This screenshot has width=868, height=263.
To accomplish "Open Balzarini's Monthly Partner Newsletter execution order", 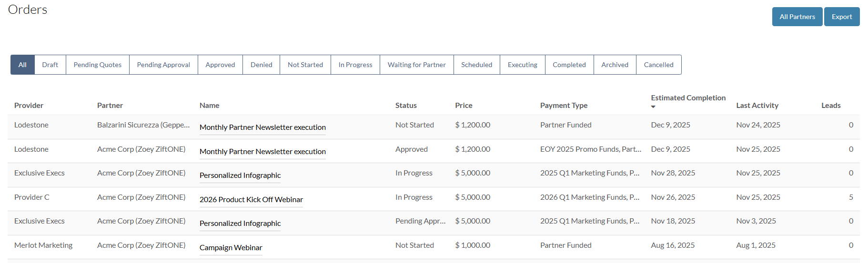I will pos(262,127).
